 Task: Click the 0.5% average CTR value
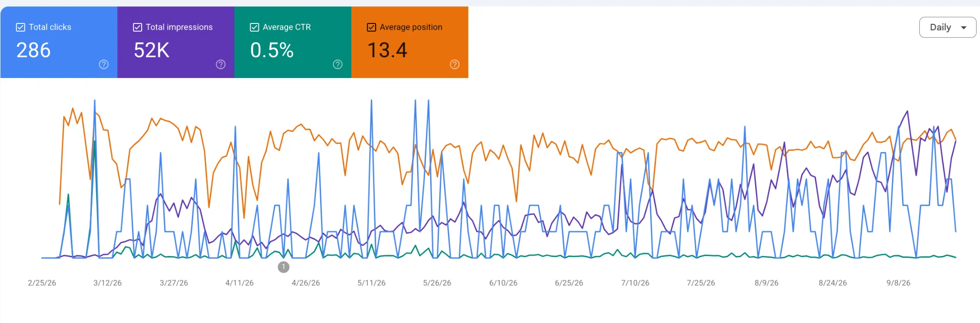(272, 50)
